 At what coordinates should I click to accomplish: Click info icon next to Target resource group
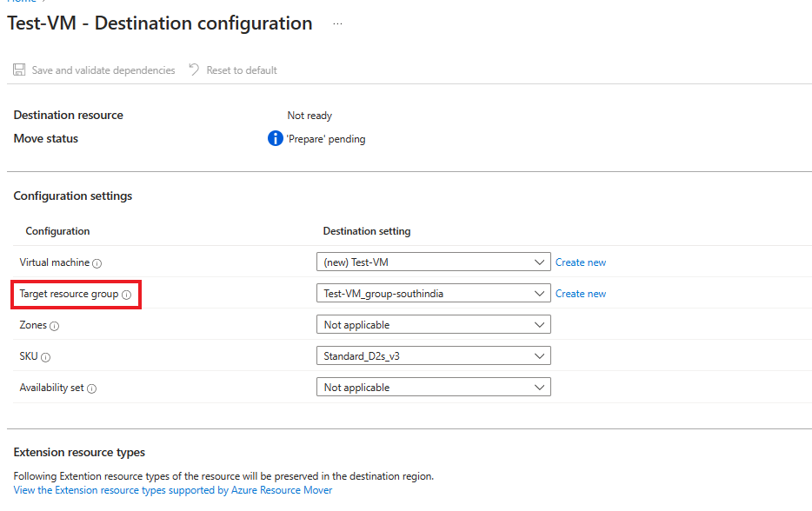point(127,295)
